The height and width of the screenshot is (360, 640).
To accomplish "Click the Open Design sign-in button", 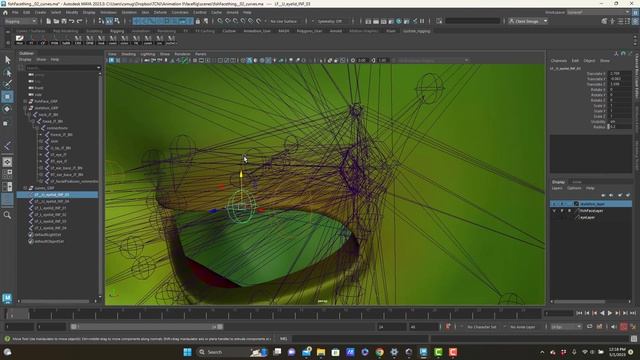I will [528, 21].
